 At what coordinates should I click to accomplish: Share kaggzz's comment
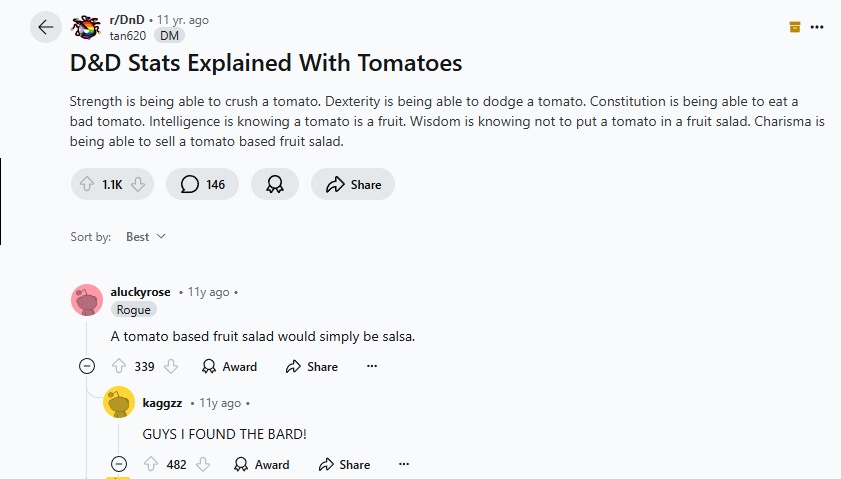click(344, 464)
